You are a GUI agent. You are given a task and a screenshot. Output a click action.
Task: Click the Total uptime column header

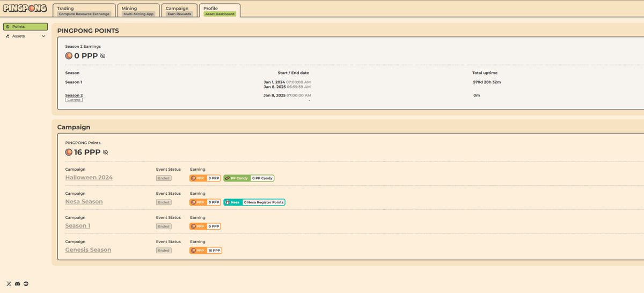[x=485, y=73]
